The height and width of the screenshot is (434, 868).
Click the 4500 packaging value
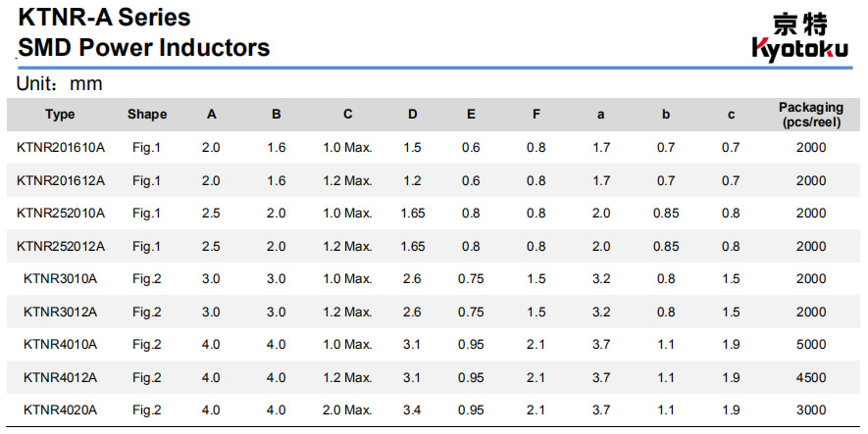click(x=811, y=377)
